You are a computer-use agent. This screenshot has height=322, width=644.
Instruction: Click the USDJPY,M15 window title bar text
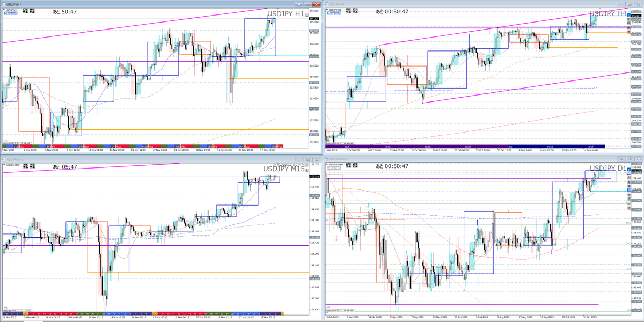15,160
